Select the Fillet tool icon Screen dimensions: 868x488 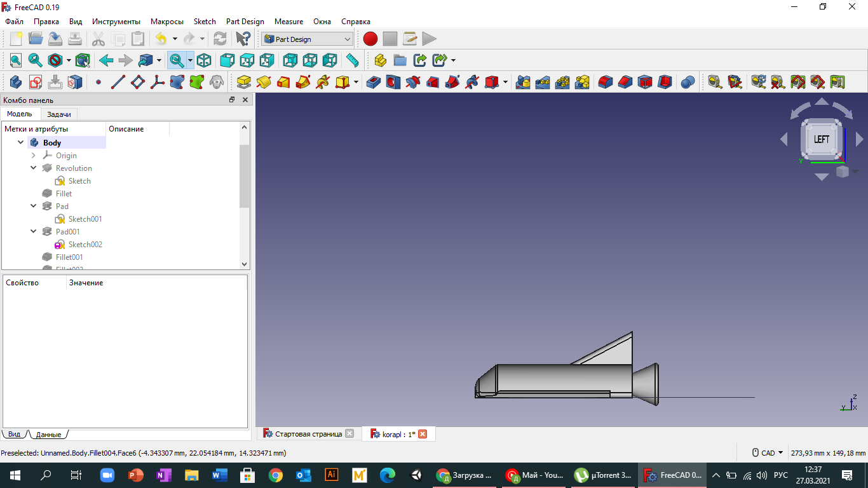(605, 82)
